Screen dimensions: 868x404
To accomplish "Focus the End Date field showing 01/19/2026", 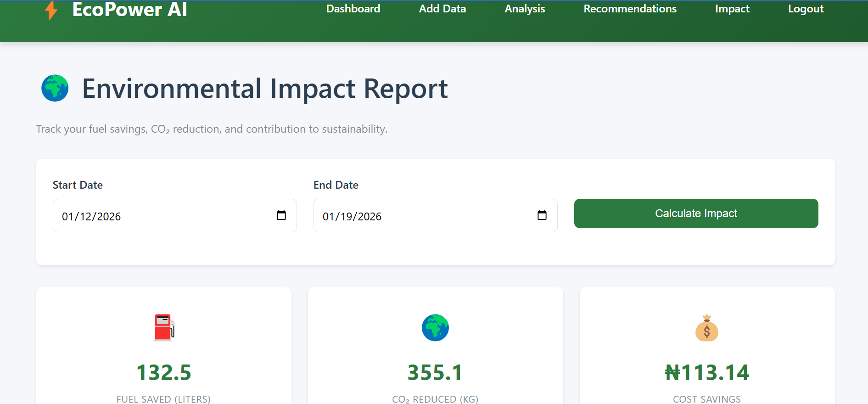I will click(435, 216).
